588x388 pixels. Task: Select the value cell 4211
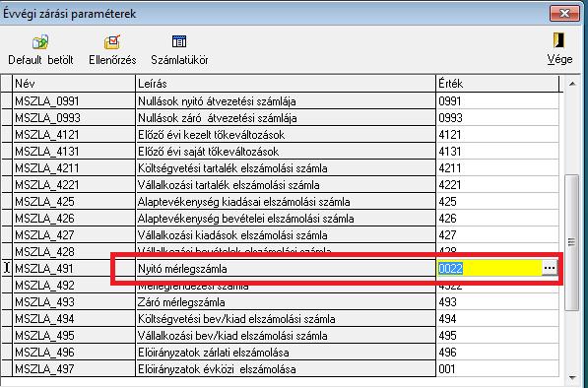point(498,168)
